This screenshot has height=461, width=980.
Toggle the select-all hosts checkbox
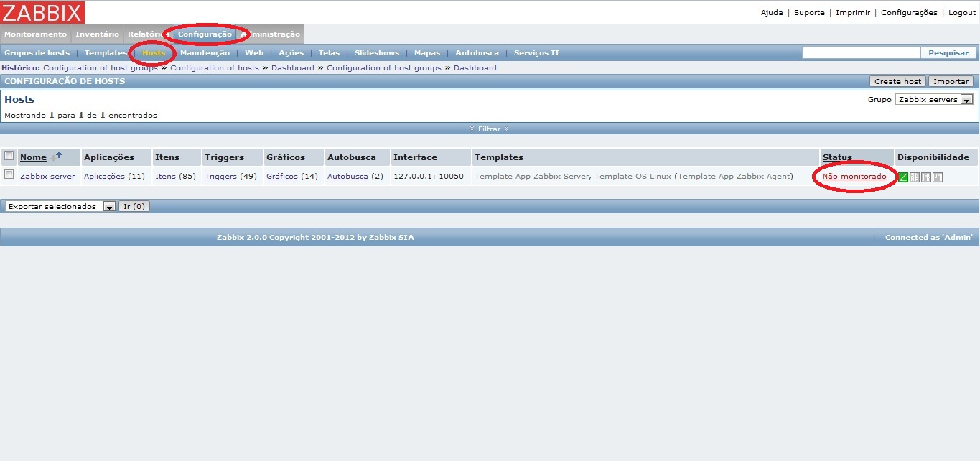point(9,156)
